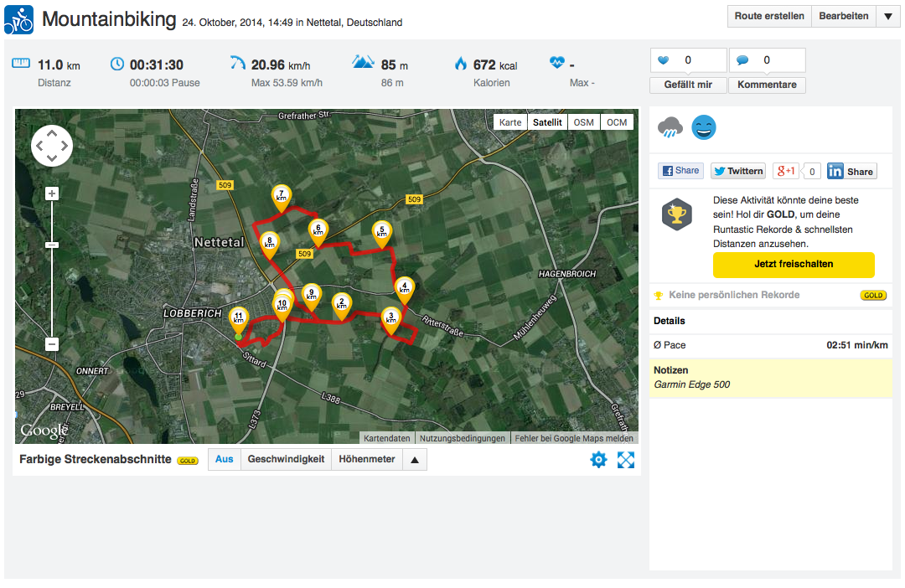The height and width of the screenshot is (588, 905).
Task: Click Keine persönlichen Rekorde text
Action: [734, 295]
